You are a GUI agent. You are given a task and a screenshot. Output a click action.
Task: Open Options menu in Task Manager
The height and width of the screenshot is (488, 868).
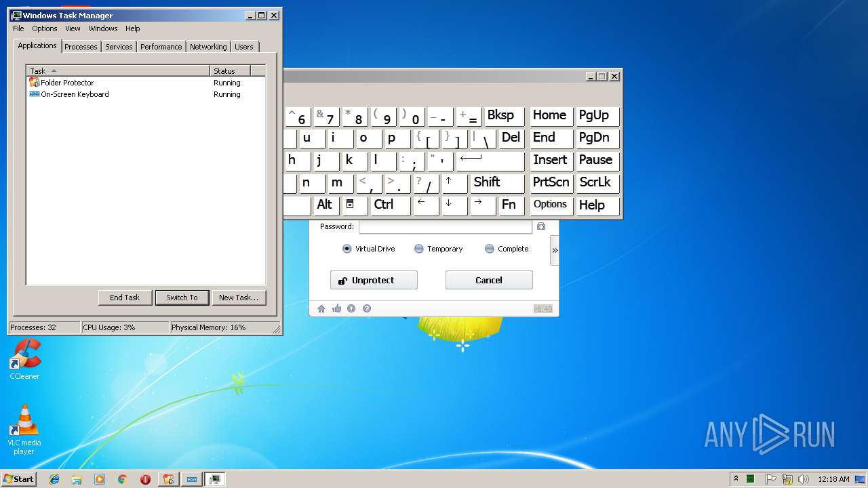pos(45,28)
